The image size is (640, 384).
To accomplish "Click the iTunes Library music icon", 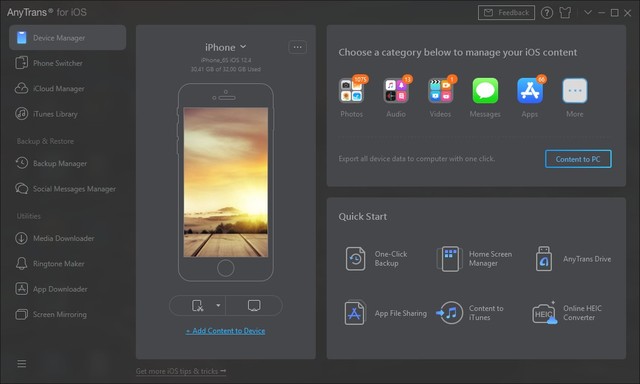I will coord(21,114).
